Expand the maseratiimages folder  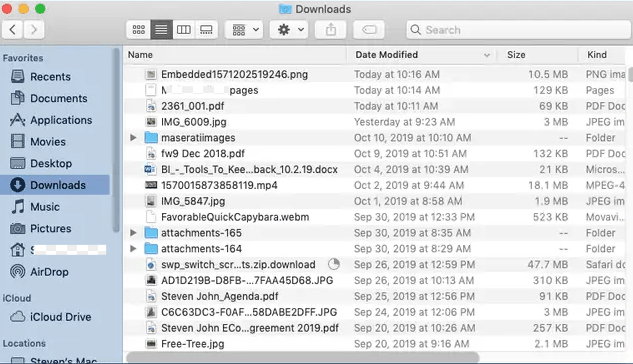point(133,138)
